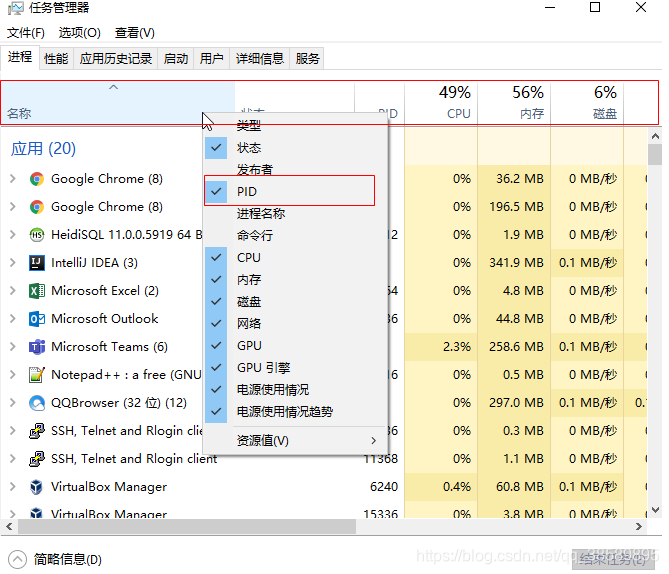Uncheck the PID column option

click(x=296, y=192)
